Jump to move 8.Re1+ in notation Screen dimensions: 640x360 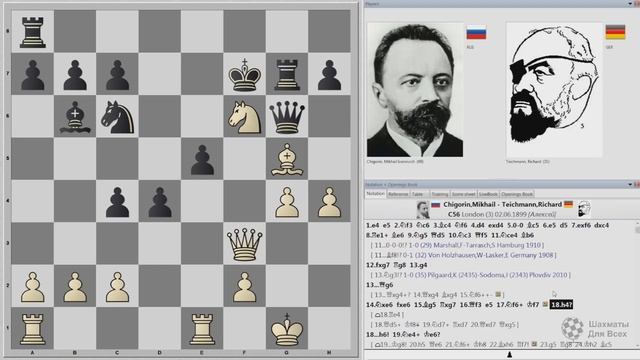(x=377, y=236)
